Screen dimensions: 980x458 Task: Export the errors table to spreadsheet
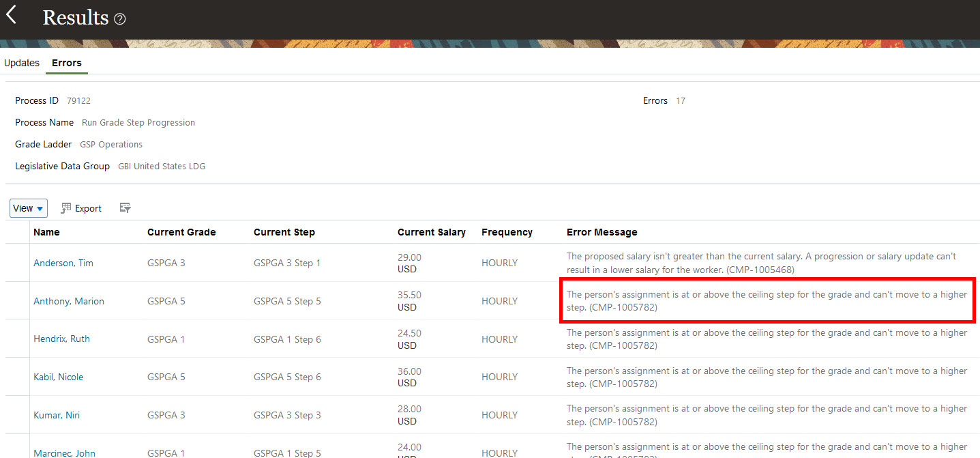pyautogui.click(x=81, y=208)
